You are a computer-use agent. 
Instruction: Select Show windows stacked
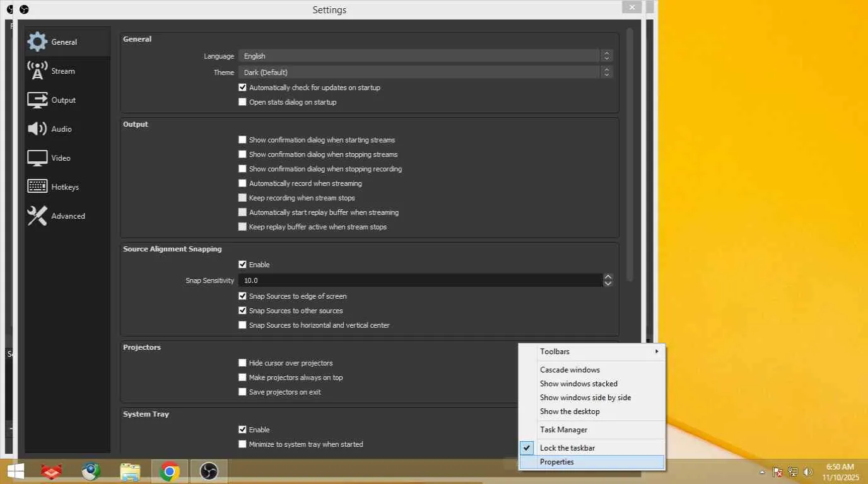pyautogui.click(x=592, y=384)
